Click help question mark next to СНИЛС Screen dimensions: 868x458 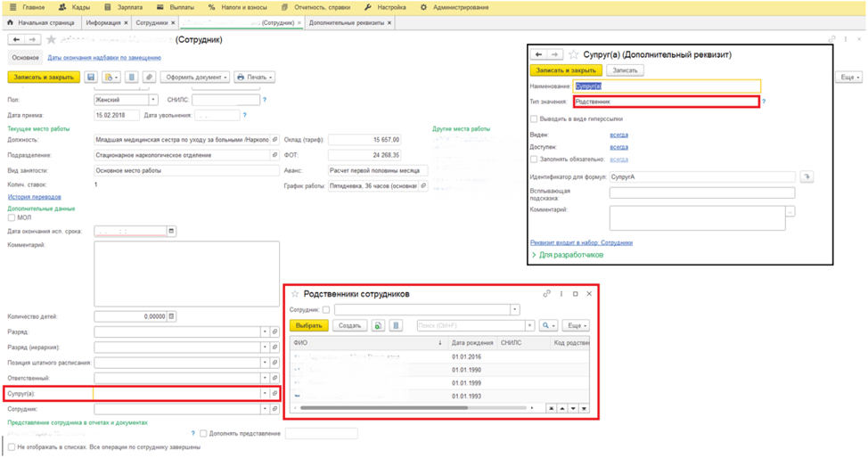tap(264, 100)
